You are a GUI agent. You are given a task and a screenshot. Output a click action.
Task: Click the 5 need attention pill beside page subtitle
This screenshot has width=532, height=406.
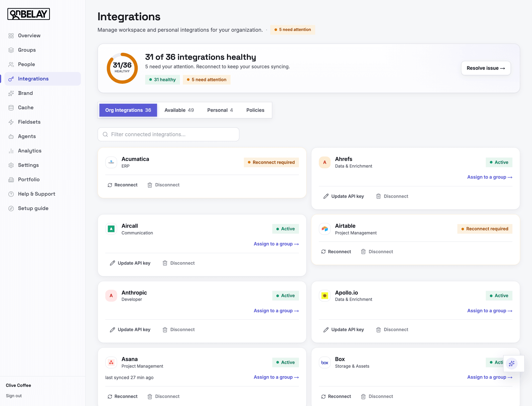[x=293, y=30]
